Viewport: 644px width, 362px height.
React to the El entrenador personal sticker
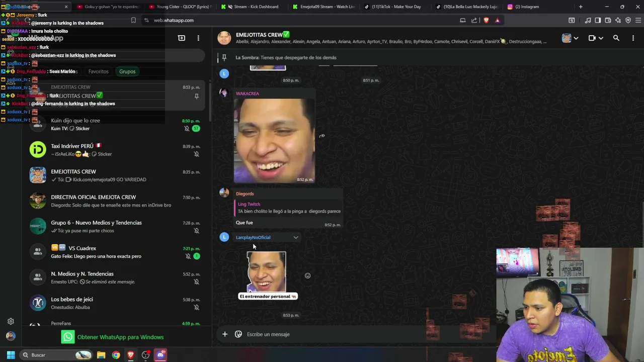click(x=307, y=276)
